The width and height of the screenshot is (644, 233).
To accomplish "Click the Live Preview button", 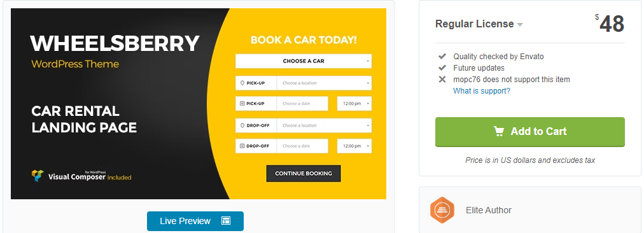I will (195, 221).
